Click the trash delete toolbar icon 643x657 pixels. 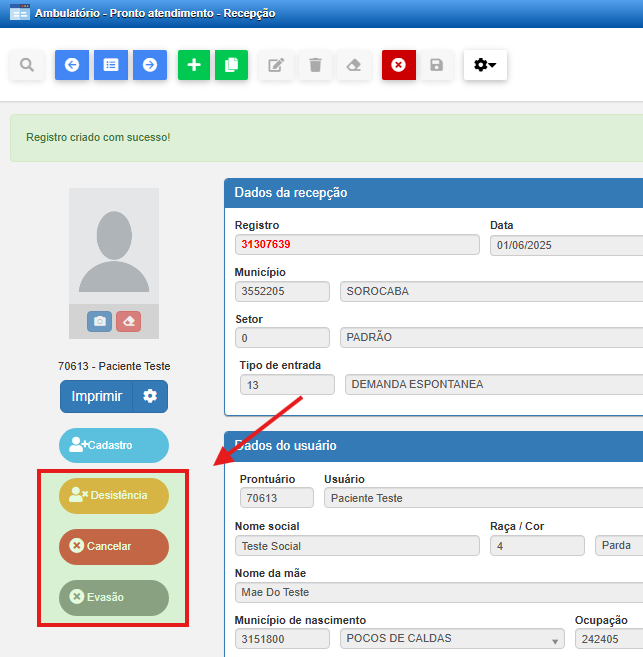click(x=315, y=65)
